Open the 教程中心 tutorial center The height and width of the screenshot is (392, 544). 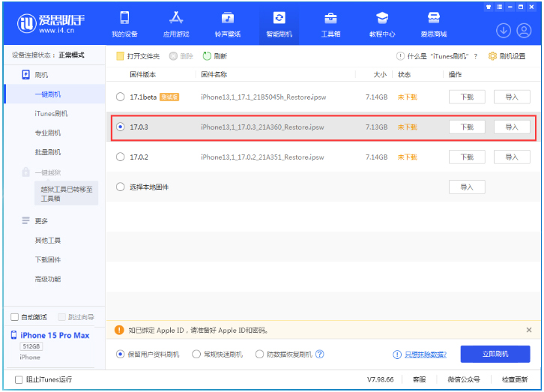382,24
